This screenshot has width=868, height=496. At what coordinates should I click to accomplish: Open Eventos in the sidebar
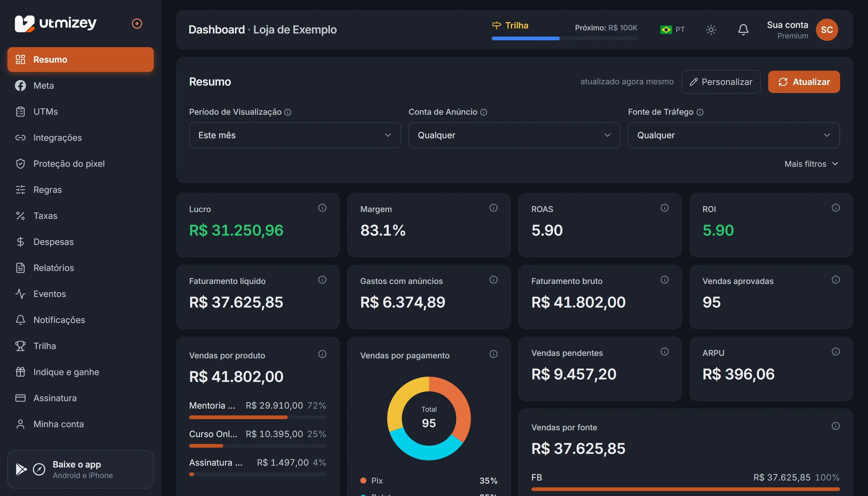coord(80,294)
